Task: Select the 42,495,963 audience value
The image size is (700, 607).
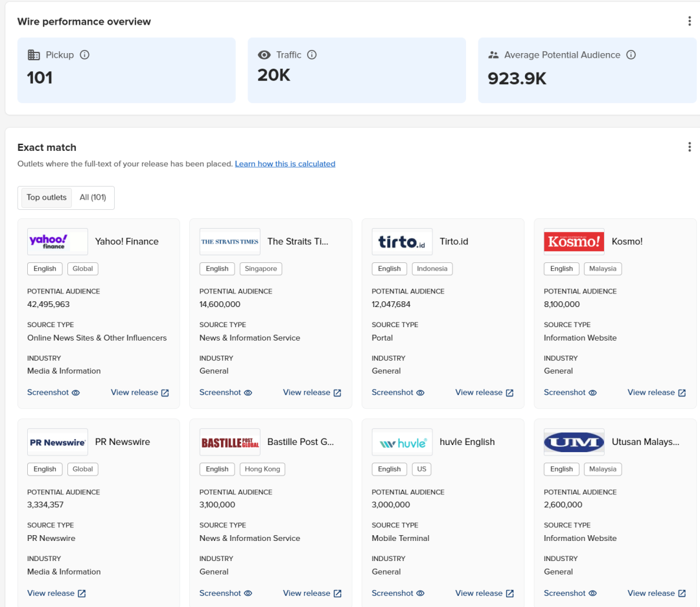Action: click(x=48, y=304)
